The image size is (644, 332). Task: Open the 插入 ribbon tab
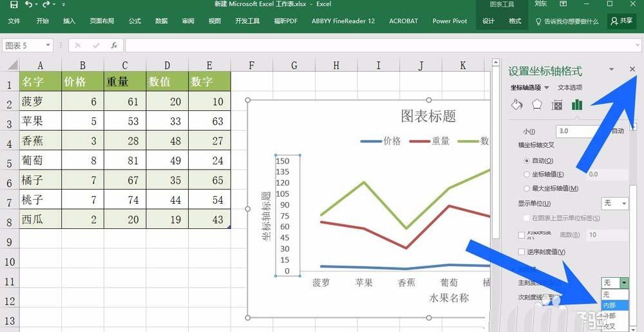point(69,21)
